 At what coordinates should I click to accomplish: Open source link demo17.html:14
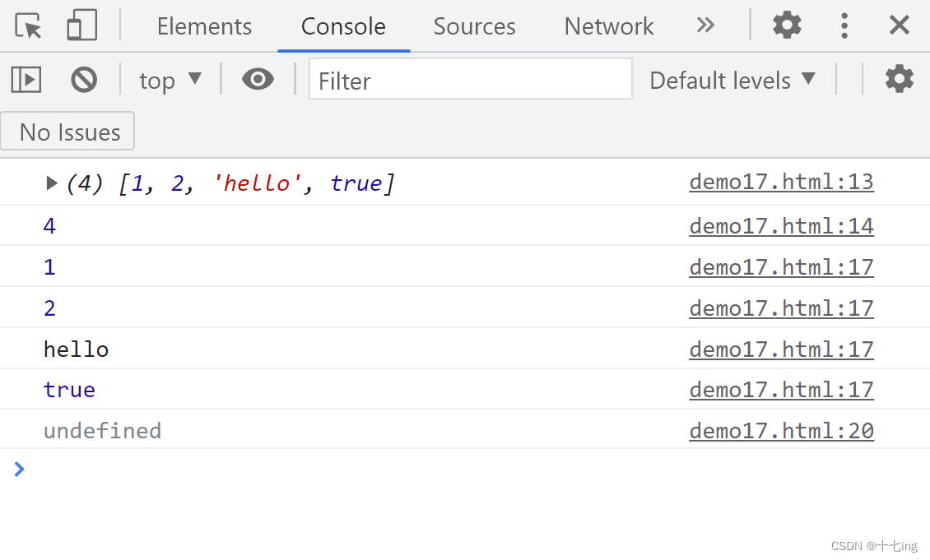coord(781,226)
